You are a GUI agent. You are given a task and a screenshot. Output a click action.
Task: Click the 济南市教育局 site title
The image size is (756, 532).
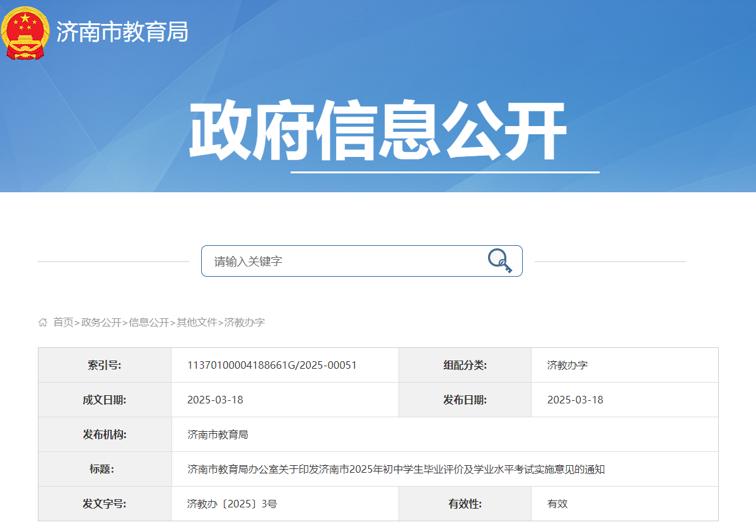(x=122, y=32)
